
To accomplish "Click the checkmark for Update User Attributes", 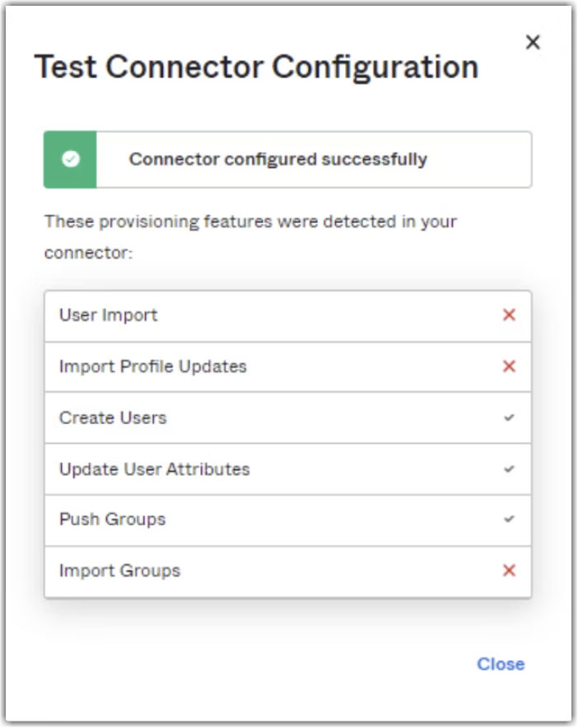I will 509,469.
